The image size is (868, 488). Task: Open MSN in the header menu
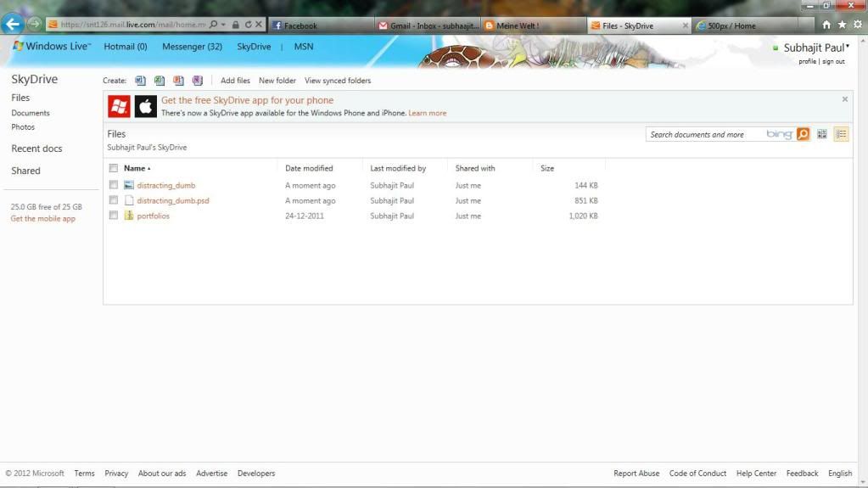304,47
